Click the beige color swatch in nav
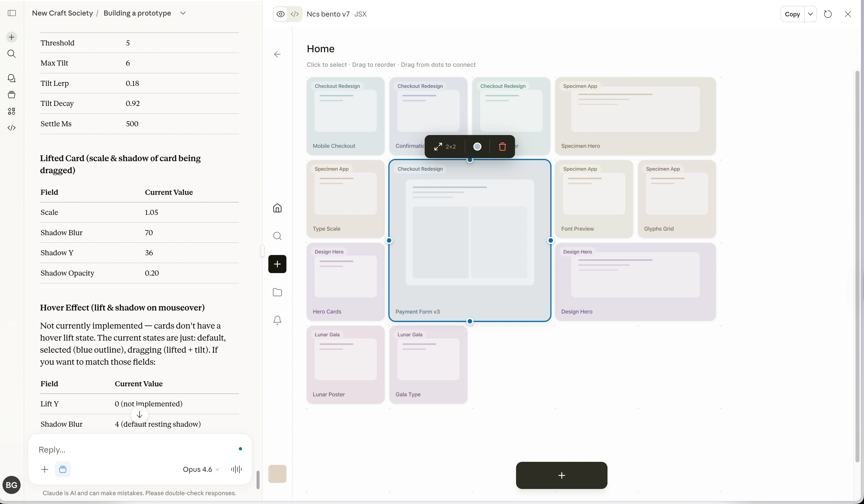This screenshot has width=864, height=504. (277, 474)
